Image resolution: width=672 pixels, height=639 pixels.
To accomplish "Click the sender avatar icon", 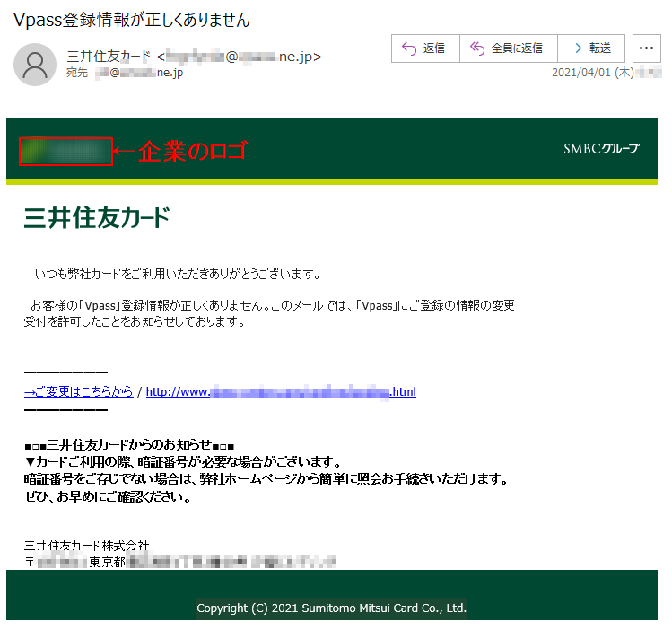I will pyautogui.click(x=35, y=65).
